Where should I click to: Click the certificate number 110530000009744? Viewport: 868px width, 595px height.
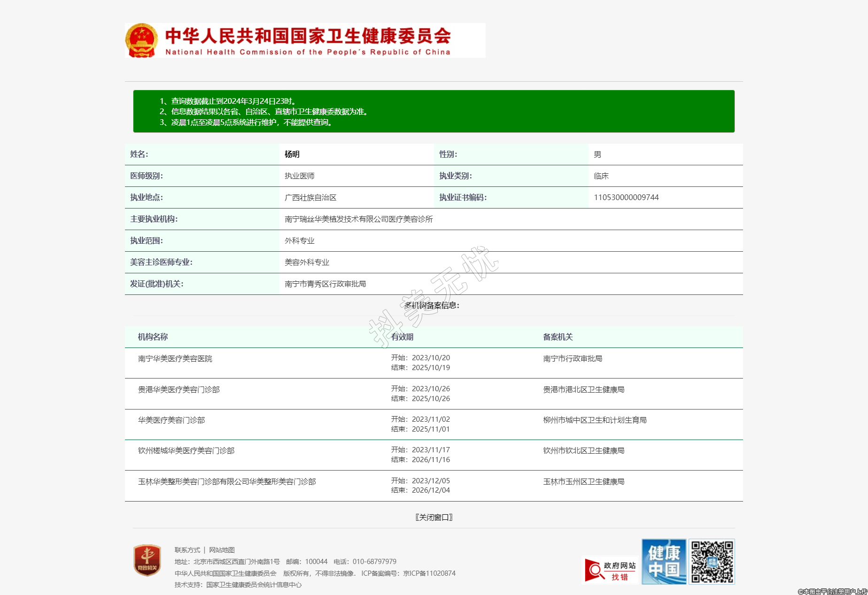pyautogui.click(x=626, y=197)
